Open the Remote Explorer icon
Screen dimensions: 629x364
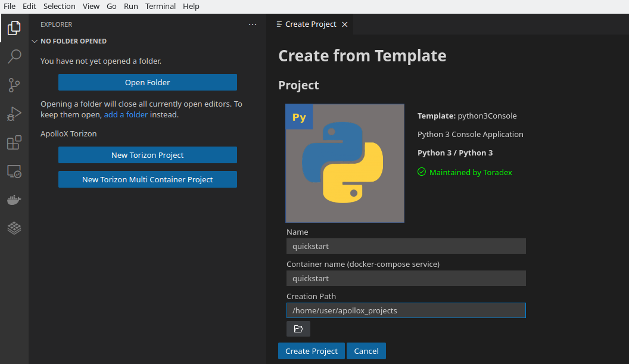pos(14,172)
